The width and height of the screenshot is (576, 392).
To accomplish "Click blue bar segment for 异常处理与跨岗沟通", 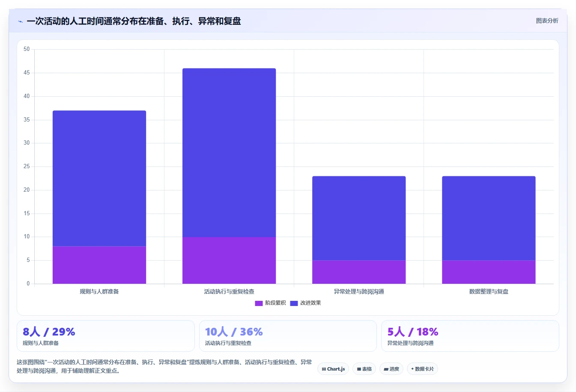I will 359,218.
